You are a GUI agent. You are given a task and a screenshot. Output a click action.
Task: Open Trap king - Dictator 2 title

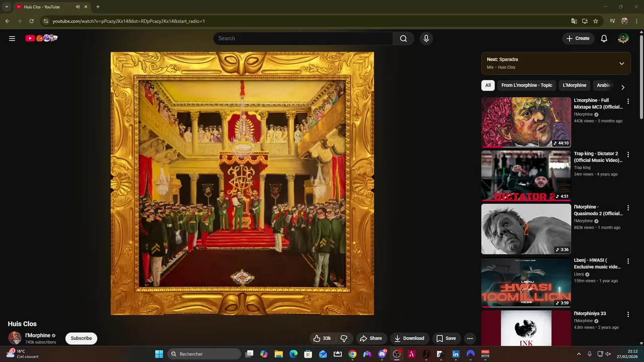pos(598,157)
